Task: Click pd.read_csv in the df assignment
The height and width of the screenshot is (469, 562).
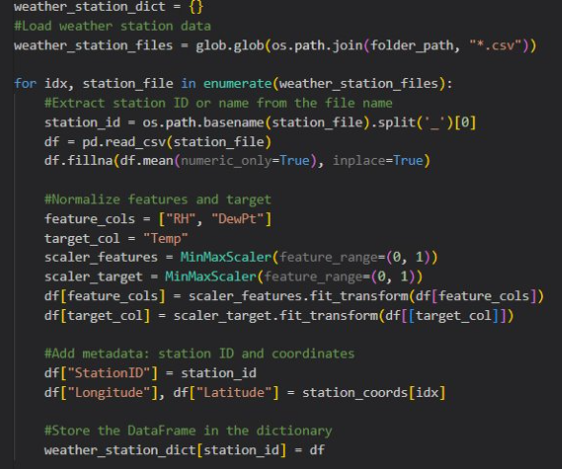Action: click(x=124, y=142)
